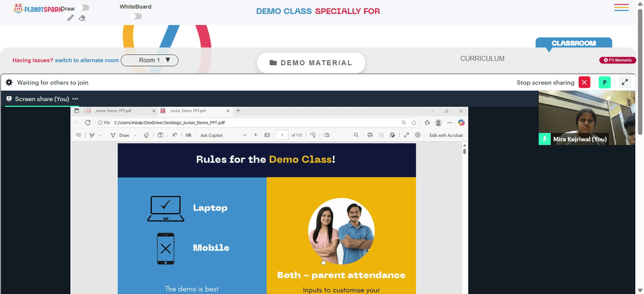Click PDF page view icon
Screen dimensions: 644x294
[x=327, y=135]
